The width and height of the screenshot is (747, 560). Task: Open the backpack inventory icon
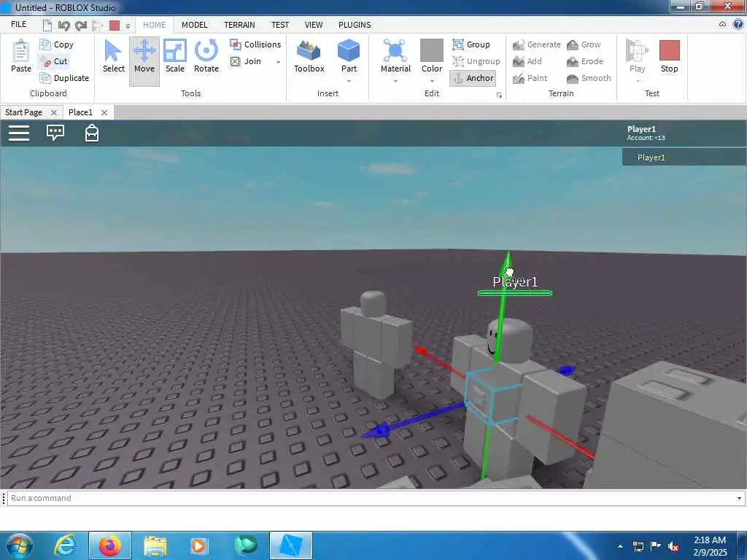tap(92, 133)
